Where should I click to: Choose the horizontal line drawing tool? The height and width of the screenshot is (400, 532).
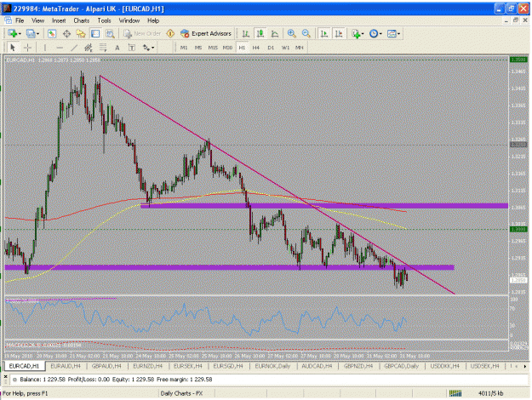click(60, 48)
